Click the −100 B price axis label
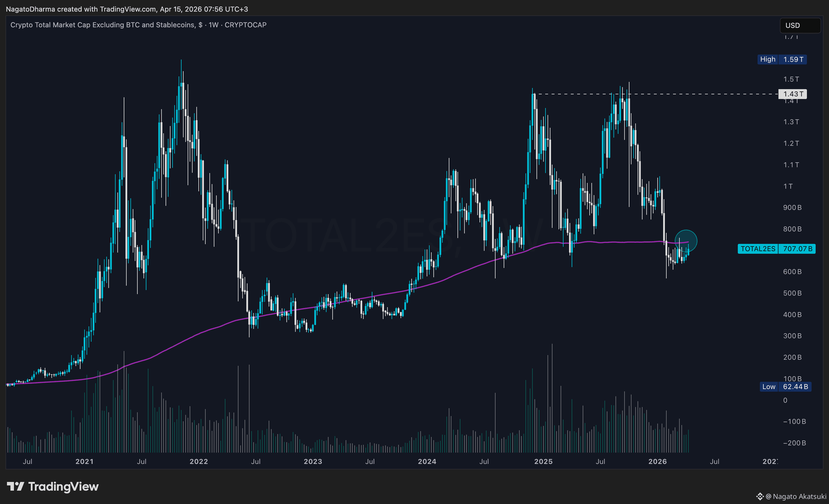 point(794,422)
